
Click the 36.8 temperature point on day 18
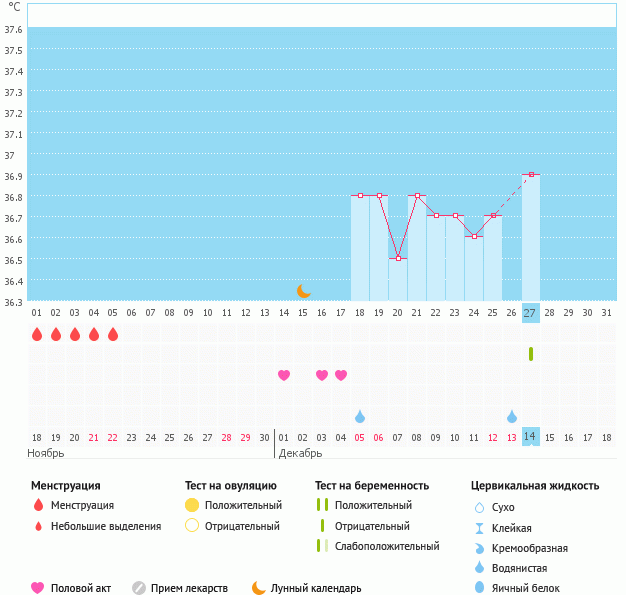[360, 196]
